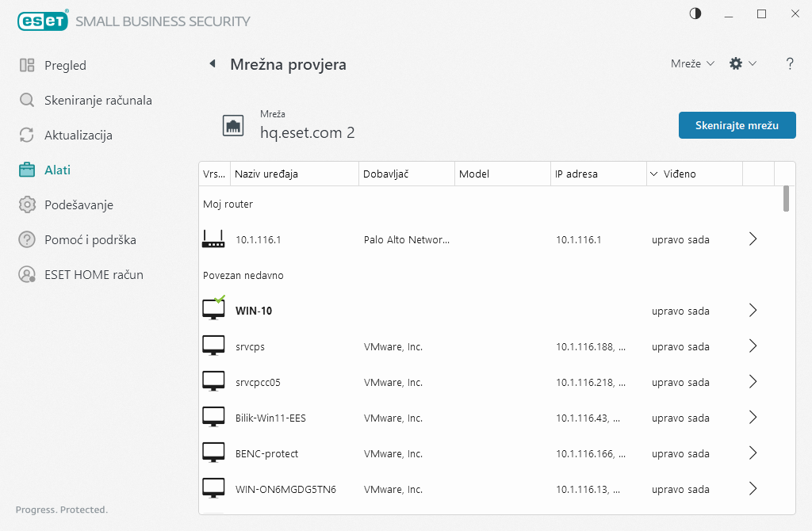Screen dimensions: 812x531
Task: Select Aktualizacija from the sidebar
Action: coord(78,136)
